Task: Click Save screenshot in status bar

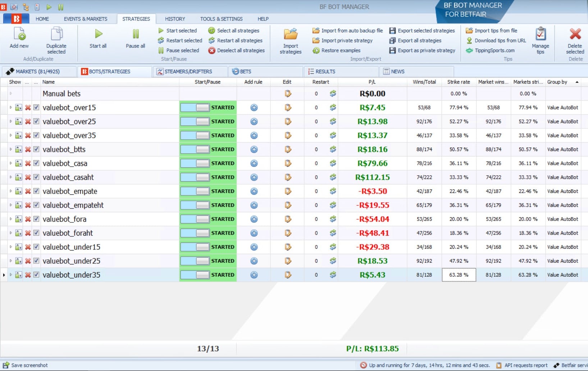Action: pos(25,365)
